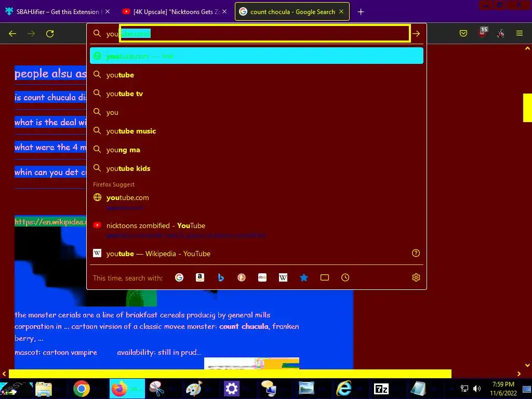
Task: Click the Firefox Suggest help question mark
Action: click(416, 253)
